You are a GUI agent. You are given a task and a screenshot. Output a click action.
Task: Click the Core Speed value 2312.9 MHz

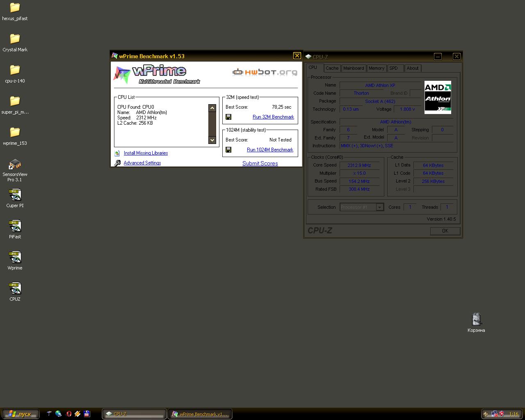(x=359, y=165)
